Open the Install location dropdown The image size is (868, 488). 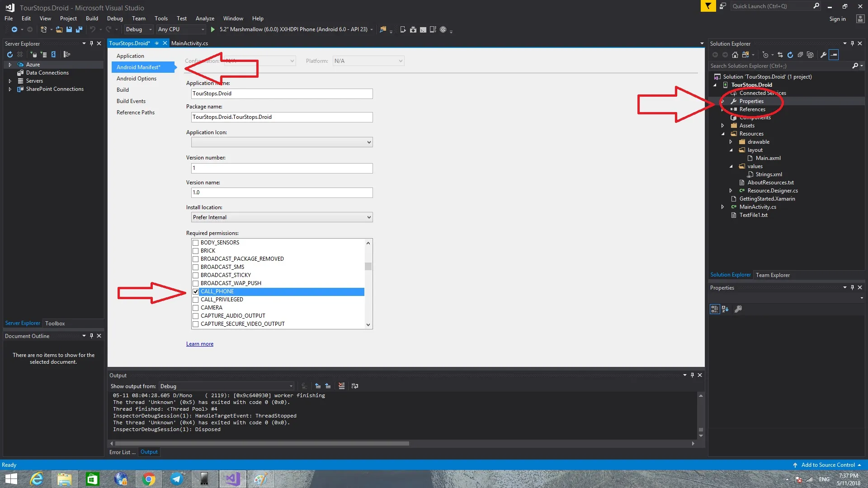[x=282, y=217]
